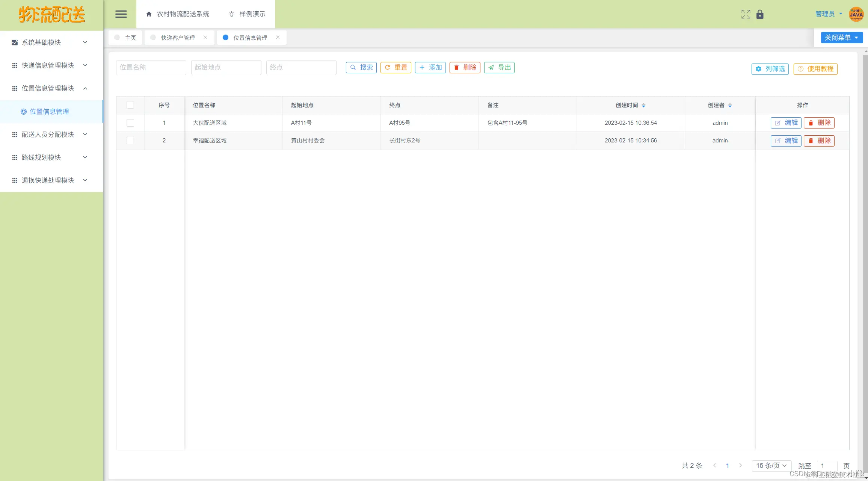868x481 pixels.
Task: Toggle the select-all header checkbox
Action: click(130, 105)
